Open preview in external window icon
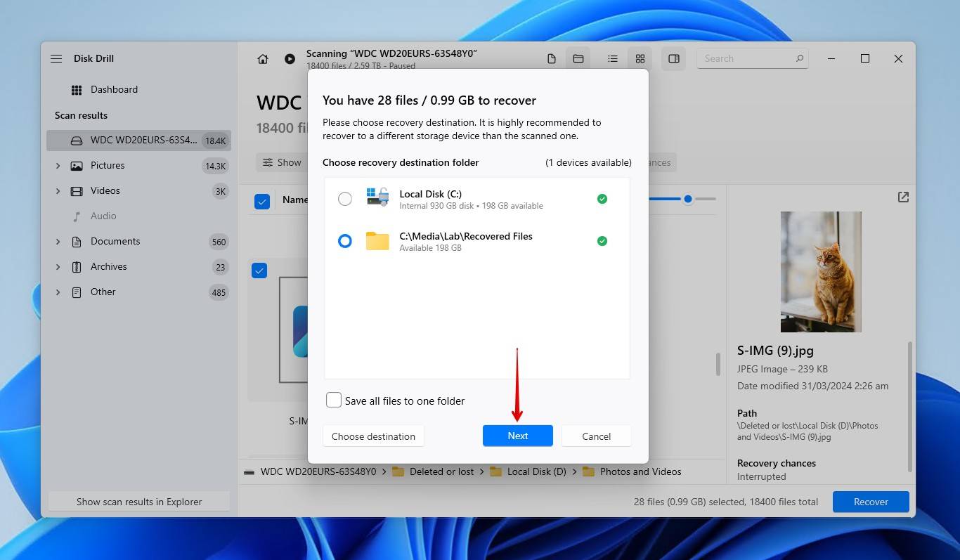 (903, 197)
